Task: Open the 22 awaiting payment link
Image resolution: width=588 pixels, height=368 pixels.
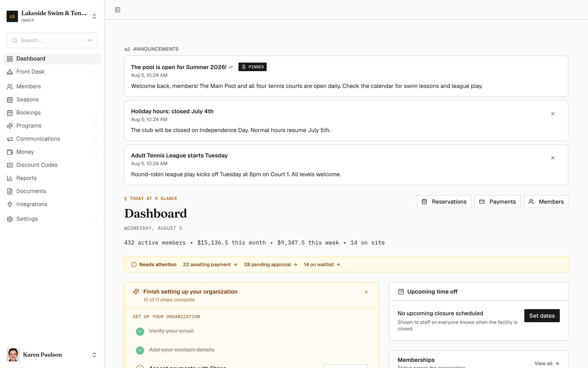Action: pyautogui.click(x=210, y=265)
